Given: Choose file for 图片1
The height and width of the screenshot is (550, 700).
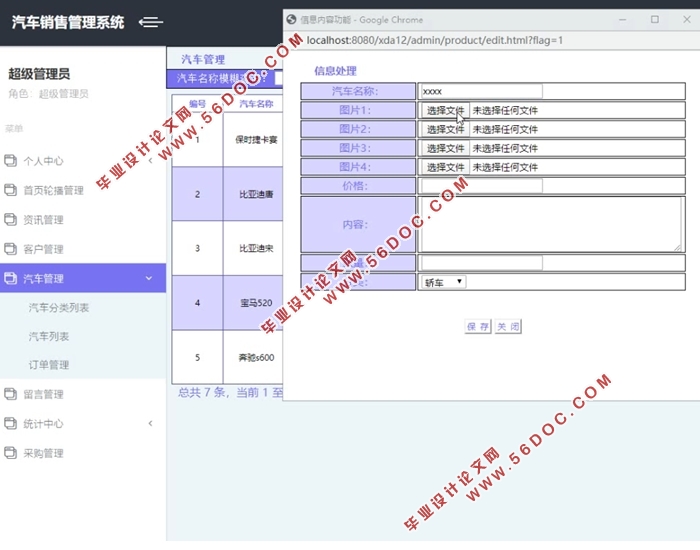Looking at the screenshot, I should (446, 110).
